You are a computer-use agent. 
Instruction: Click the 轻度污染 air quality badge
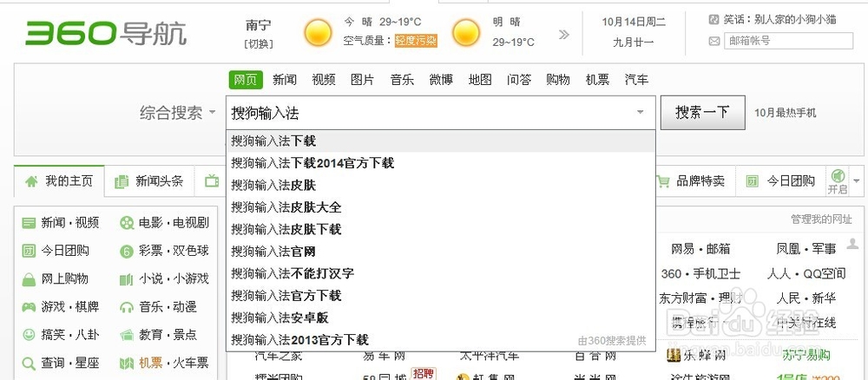(417, 41)
